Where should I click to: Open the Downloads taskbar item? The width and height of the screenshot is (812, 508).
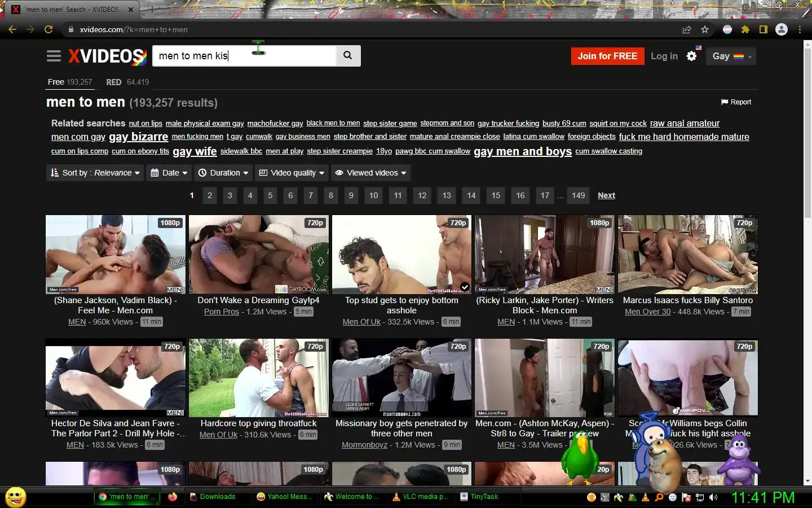(x=218, y=497)
